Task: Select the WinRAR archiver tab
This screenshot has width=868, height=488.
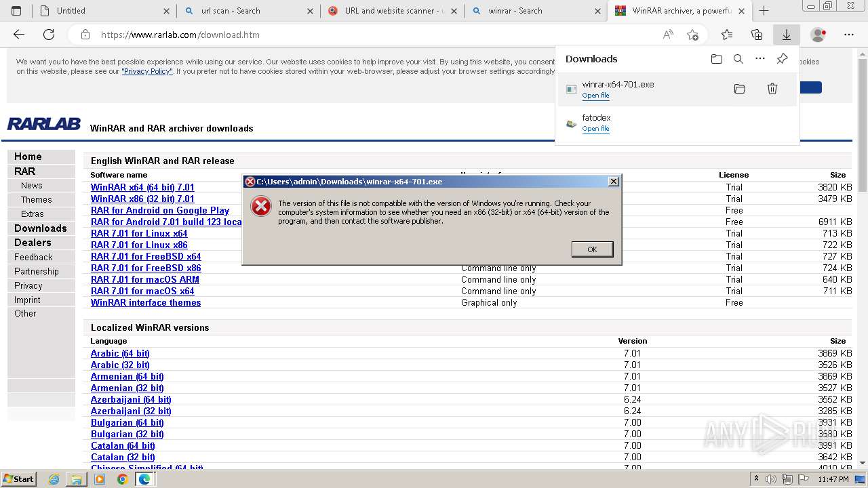Action: point(679,11)
